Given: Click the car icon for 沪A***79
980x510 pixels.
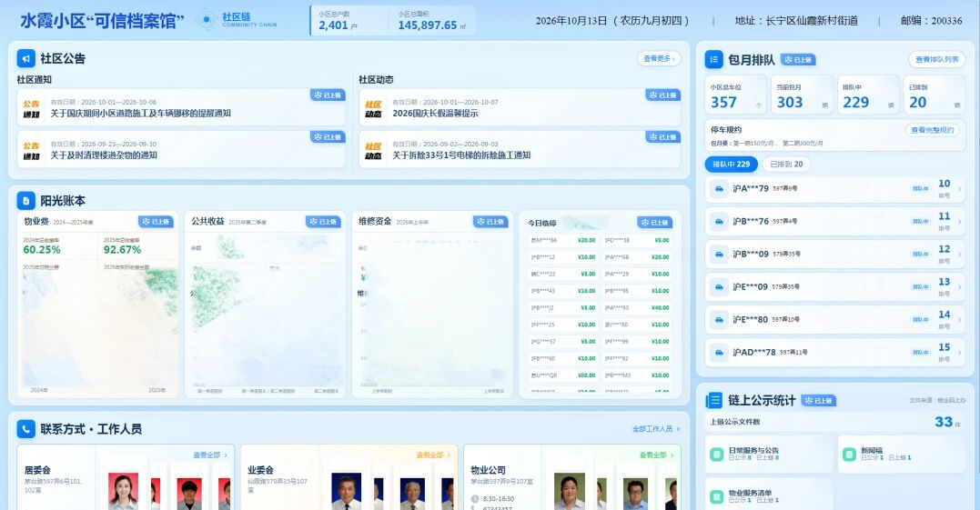Looking at the screenshot, I should tap(720, 188).
